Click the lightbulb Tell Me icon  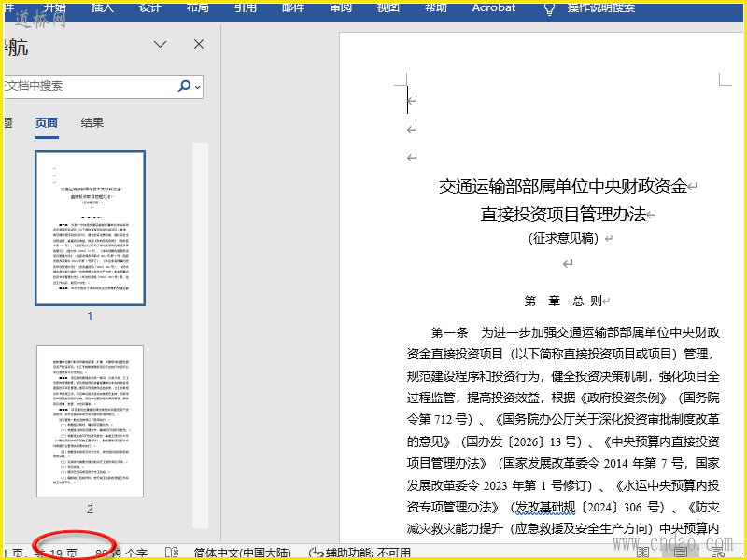tap(549, 9)
